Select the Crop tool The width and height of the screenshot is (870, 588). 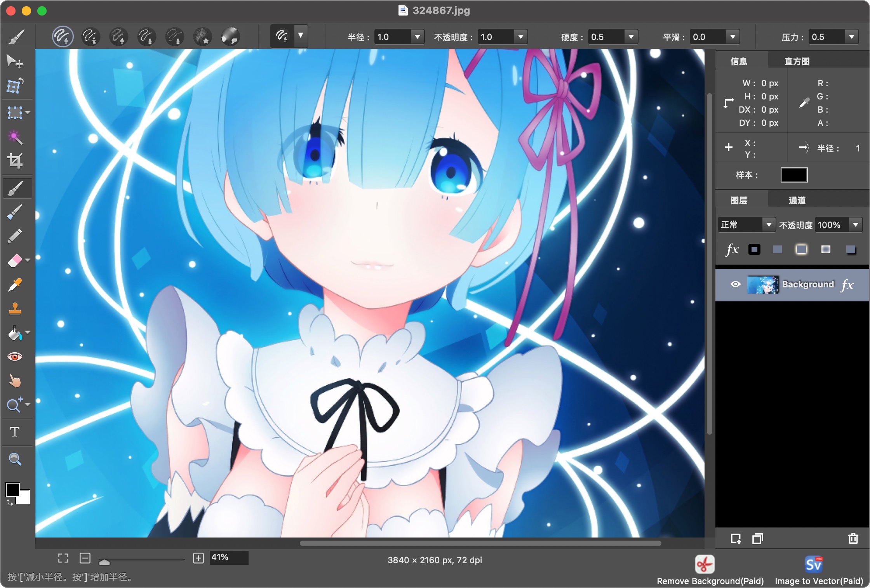[15, 160]
